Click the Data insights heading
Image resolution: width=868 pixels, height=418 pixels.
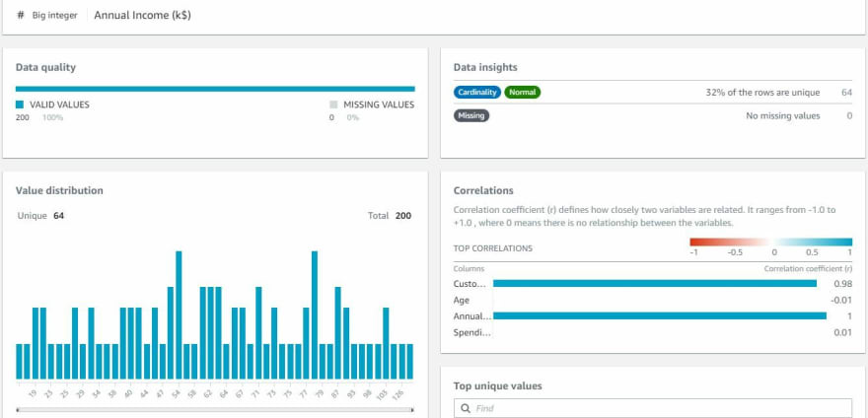click(485, 68)
